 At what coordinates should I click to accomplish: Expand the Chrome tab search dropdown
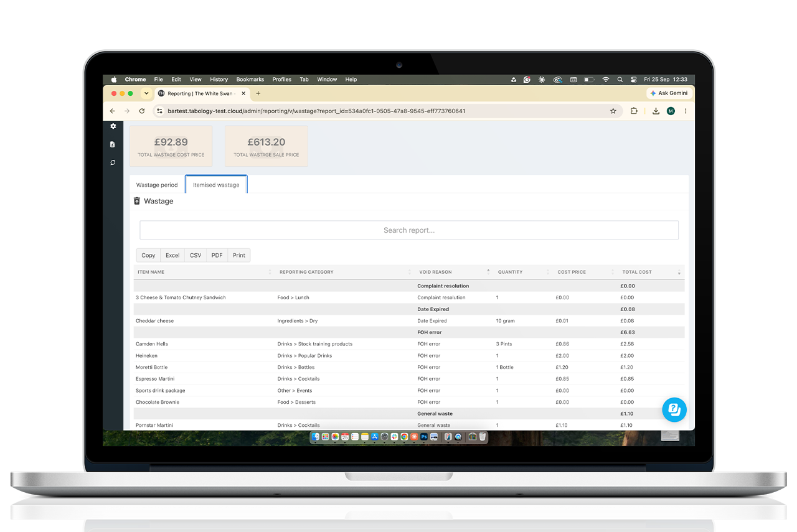(x=146, y=93)
